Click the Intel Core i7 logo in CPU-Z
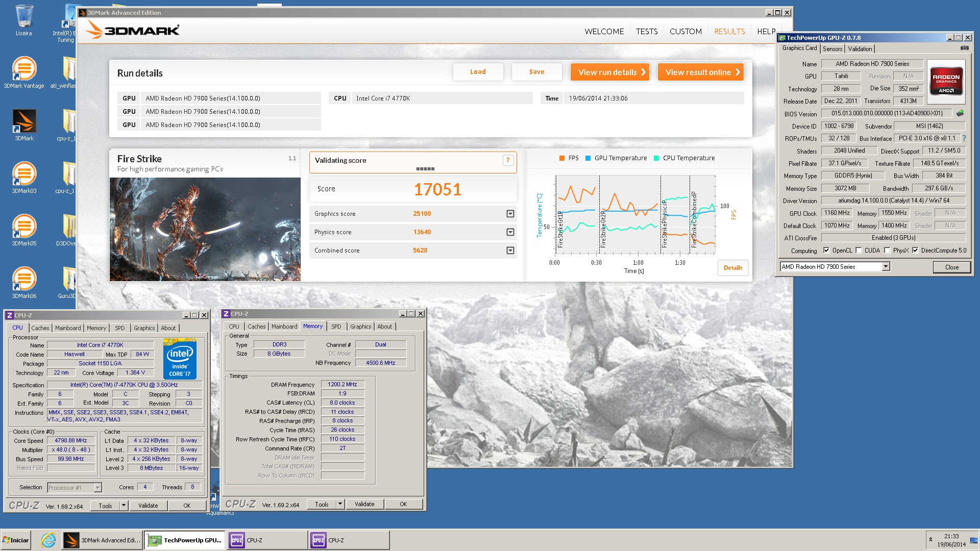Image resolution: width=980 pixels, height=551 pixels. point(180,359)
